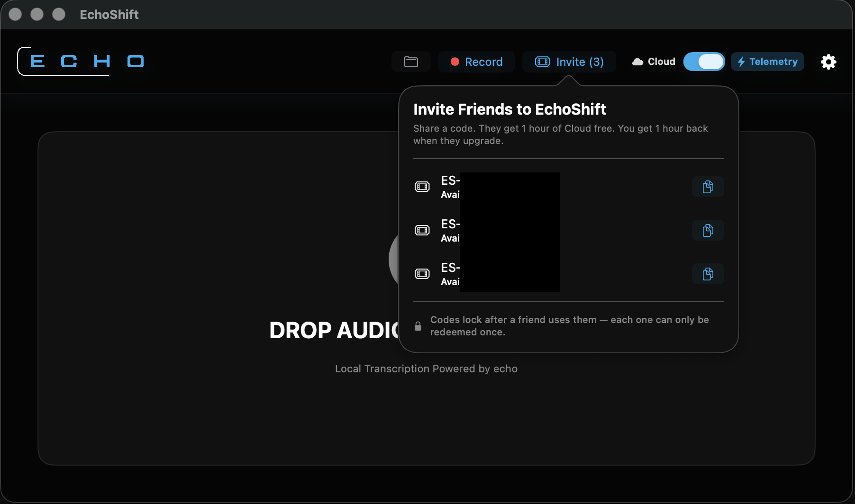
Task: Click the Invite Friends to EchoShift heading
Action: (x=509, y=109)
